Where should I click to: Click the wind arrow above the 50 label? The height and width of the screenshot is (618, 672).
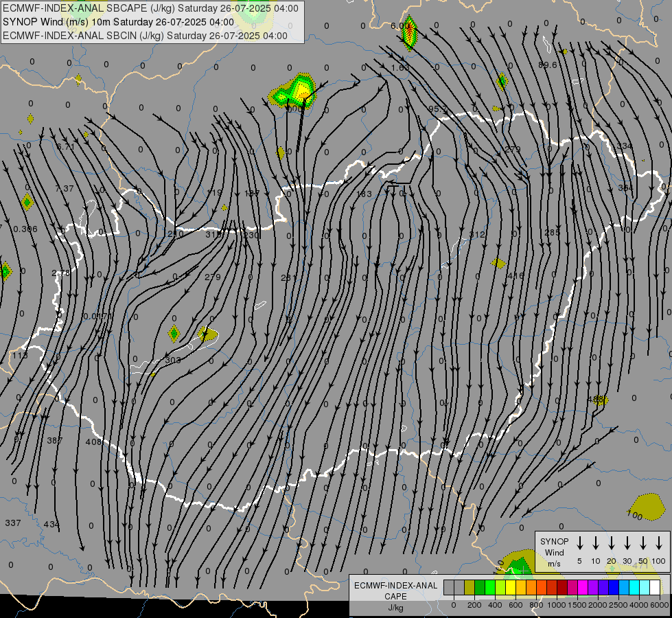643,543
